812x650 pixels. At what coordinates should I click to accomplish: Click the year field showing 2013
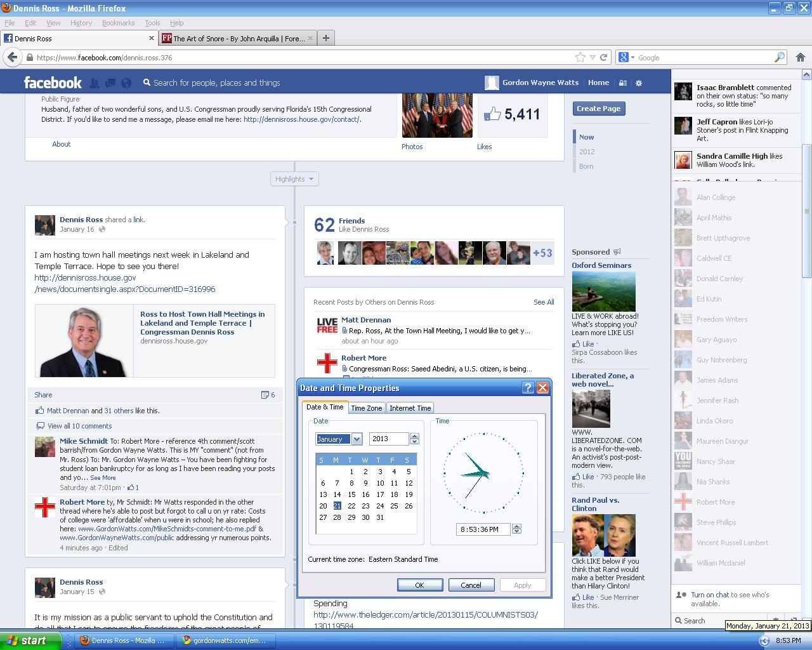[x=390, y=439]
